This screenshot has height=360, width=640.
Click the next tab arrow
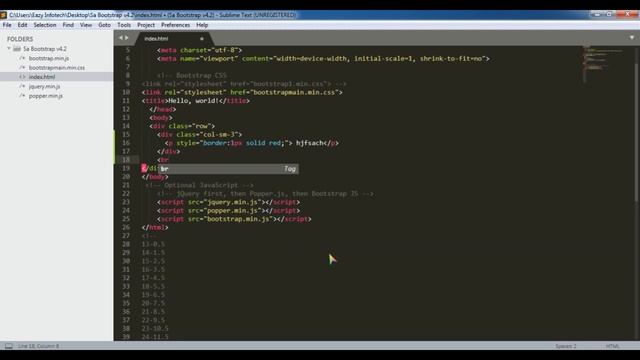click(127, 38)
